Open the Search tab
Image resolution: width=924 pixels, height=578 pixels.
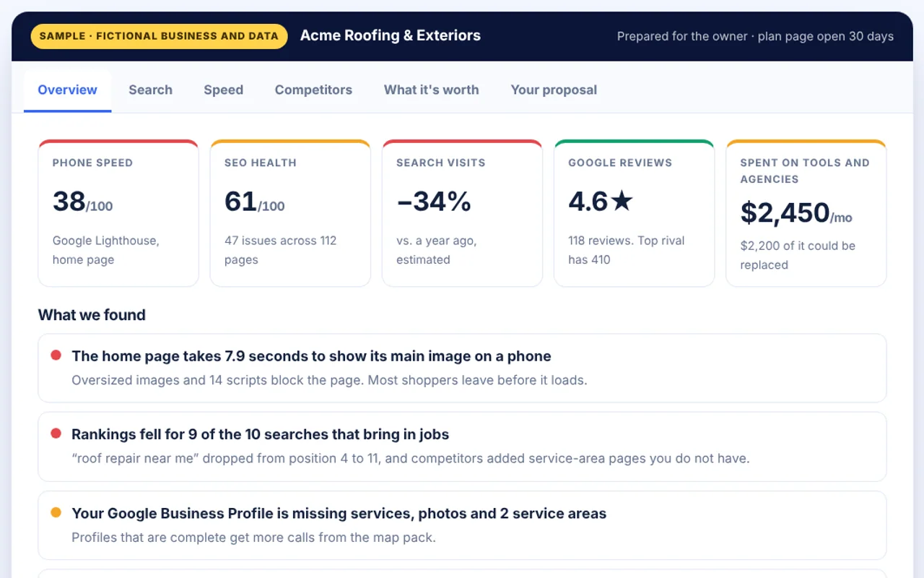click(150, 90)
